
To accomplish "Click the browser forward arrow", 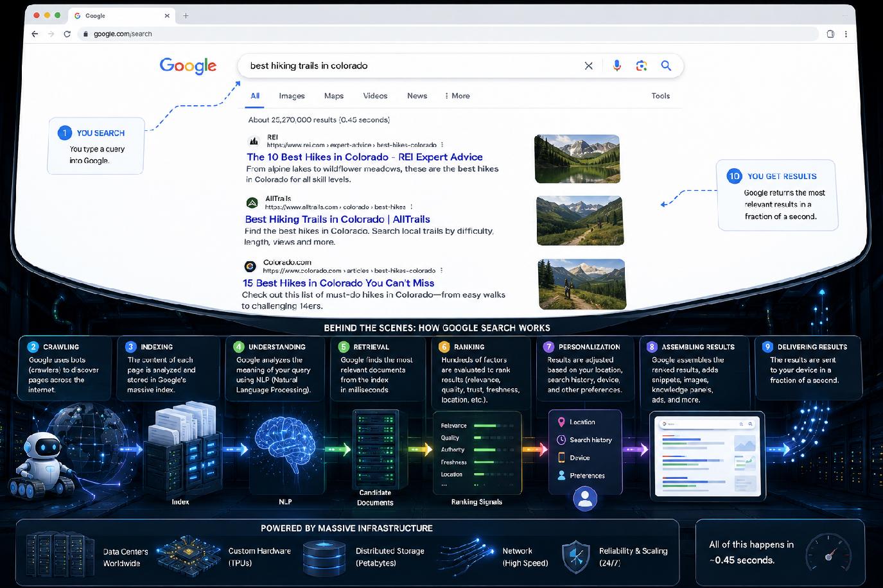I will point(51,34).
